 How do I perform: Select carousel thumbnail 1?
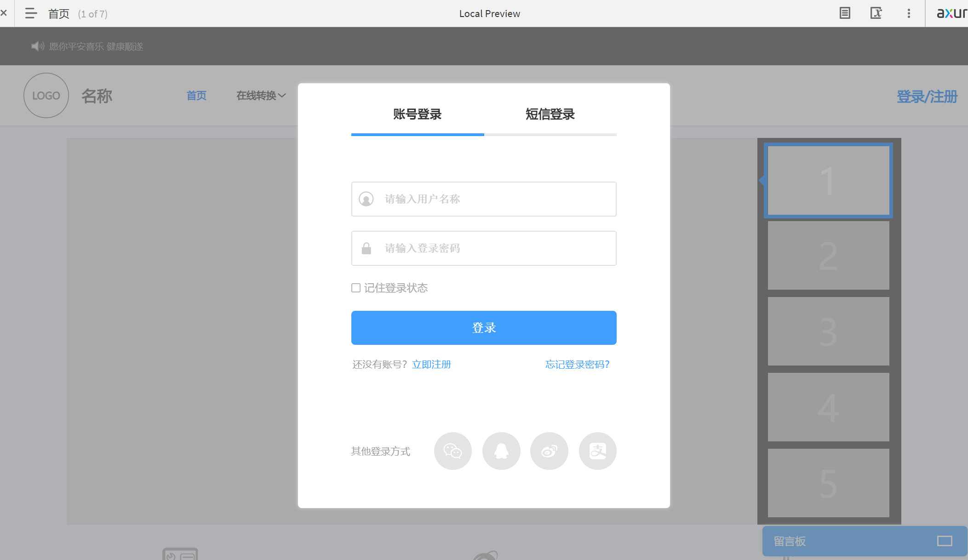click(828, 180)
